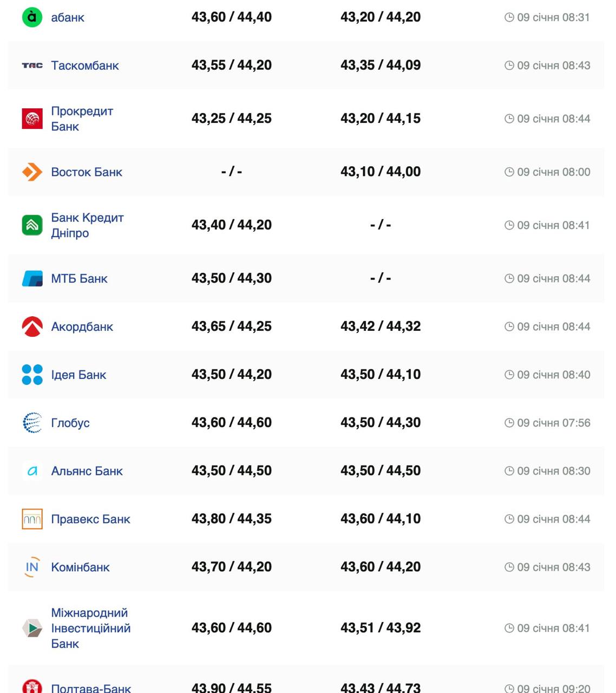Click Правекс Банк rate 43,80 / 44,35

tap(231, 519)
